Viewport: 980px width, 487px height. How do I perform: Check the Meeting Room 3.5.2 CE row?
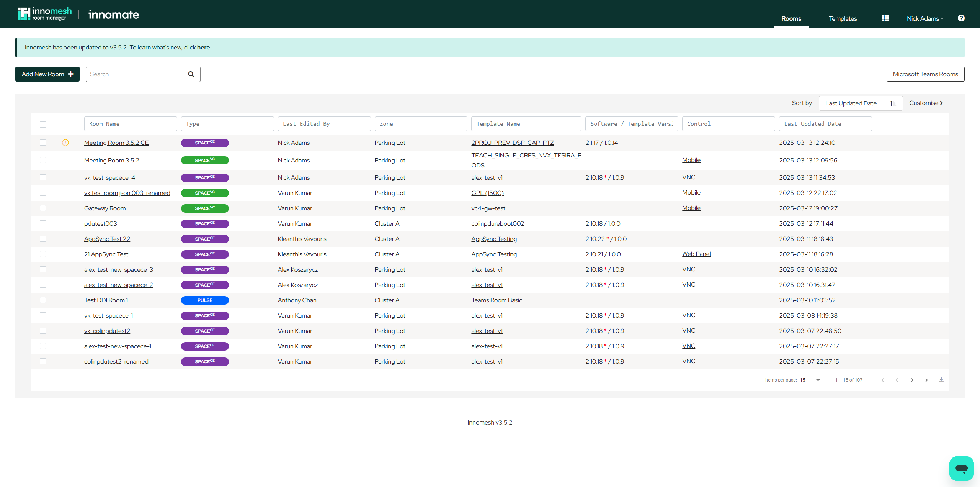(x=43, y=143)
